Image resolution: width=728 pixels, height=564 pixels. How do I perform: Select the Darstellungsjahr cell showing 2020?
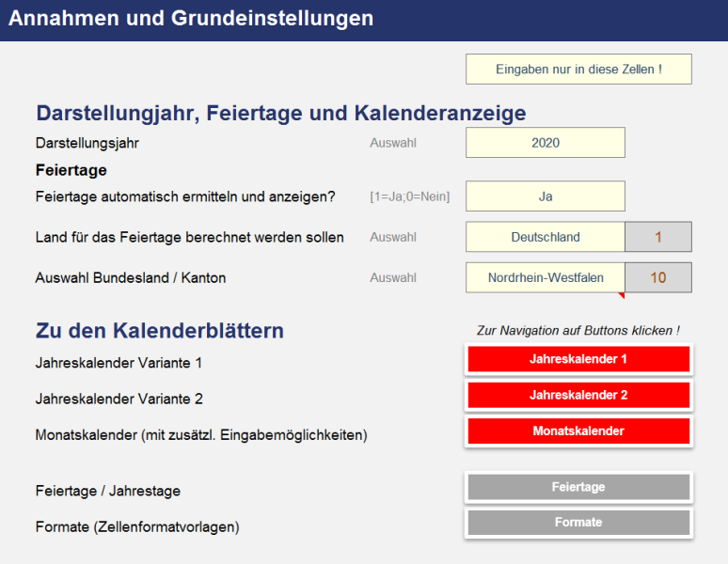(x=546, y=142)
